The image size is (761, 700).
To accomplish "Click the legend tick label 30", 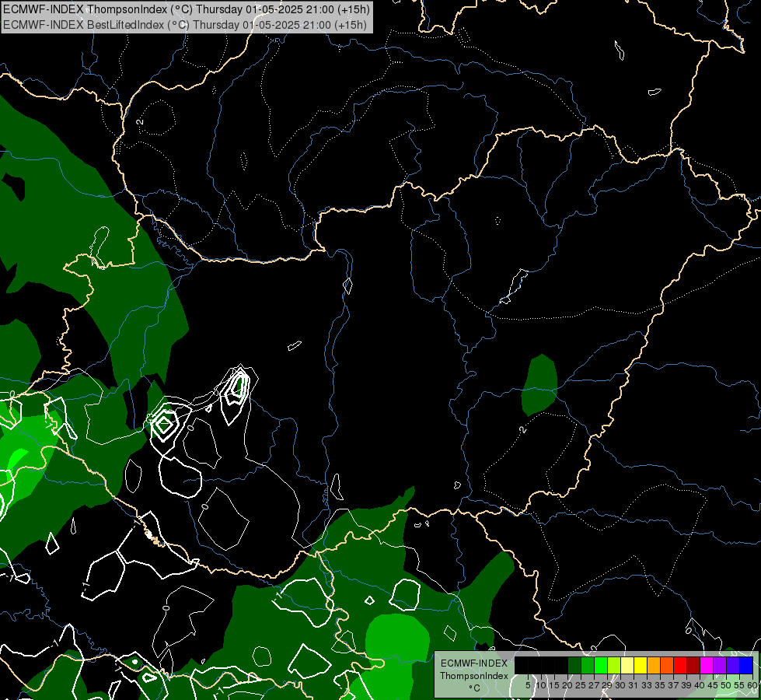I will click(x=620, y=685).
